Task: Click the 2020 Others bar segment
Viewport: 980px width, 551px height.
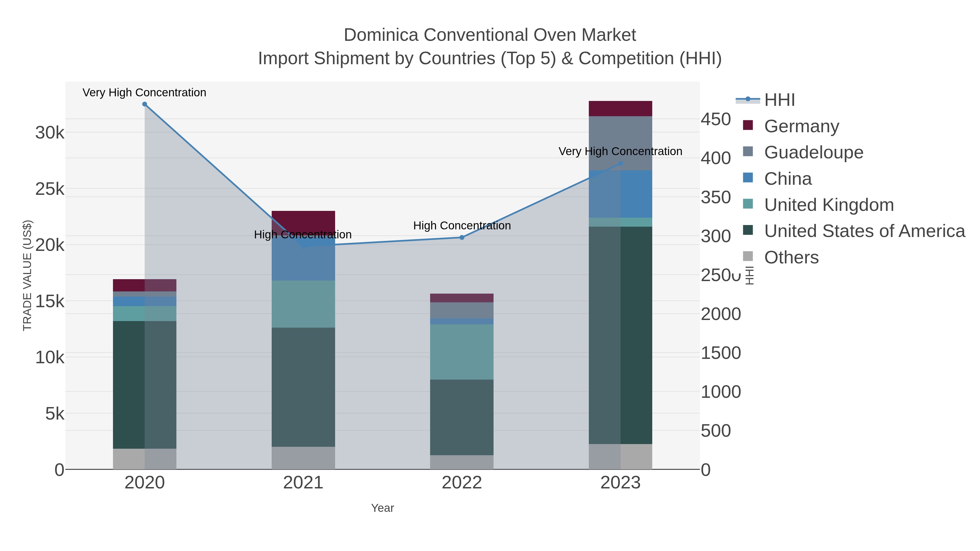Action: pyautogui.click(x=145, y=459)
